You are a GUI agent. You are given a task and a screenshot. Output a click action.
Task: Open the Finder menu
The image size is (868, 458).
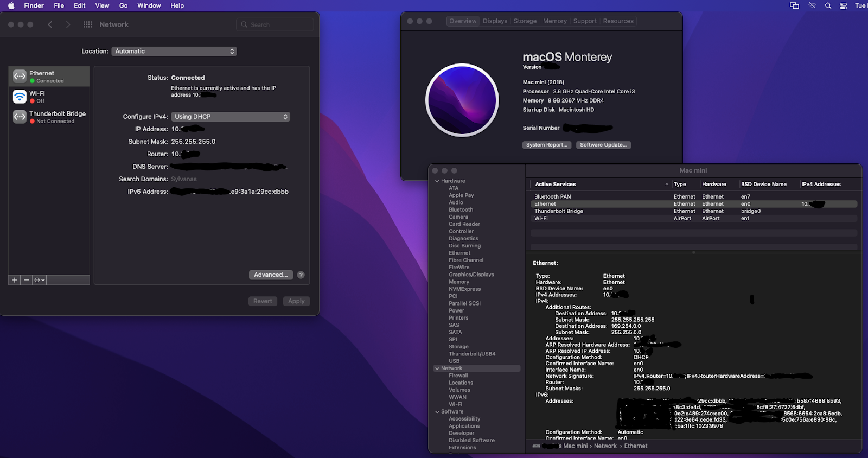pos(34,5)
